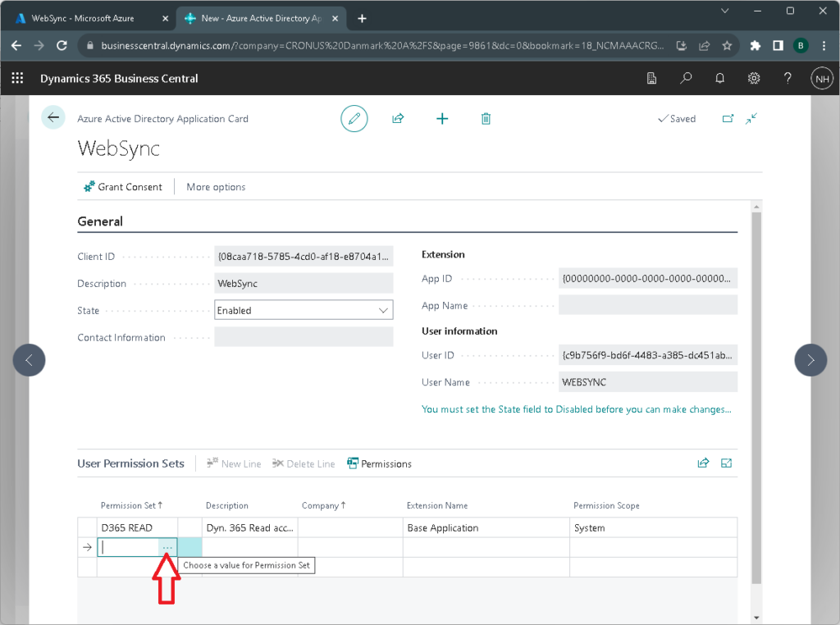This screenshot has width=840, height=625.
Task: Click the trash delete icon
Action: [486, 119]
